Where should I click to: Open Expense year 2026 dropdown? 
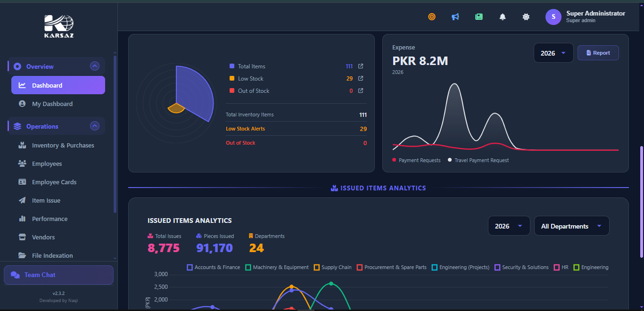click(553, 53)
